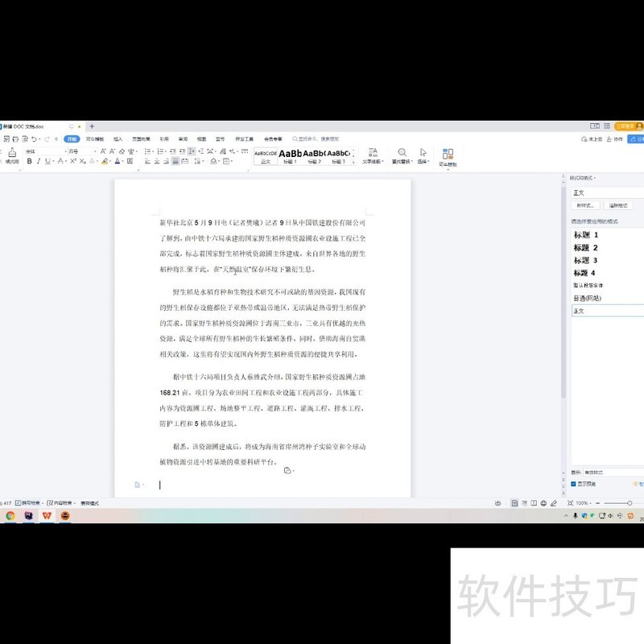This screenshot has width=644, height=644.
Task: Align the paragraph to the right
Action: click(166, 162)
